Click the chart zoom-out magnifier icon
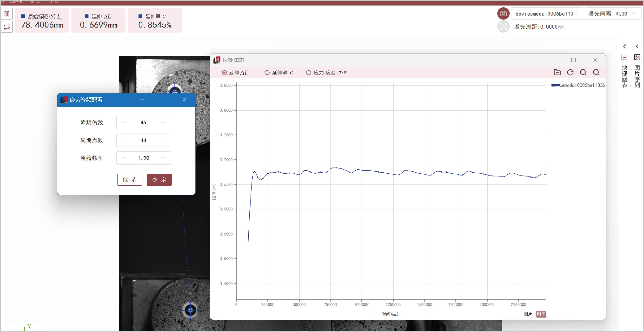Screen dimensions: 644x332 click(x=596, y=73)
